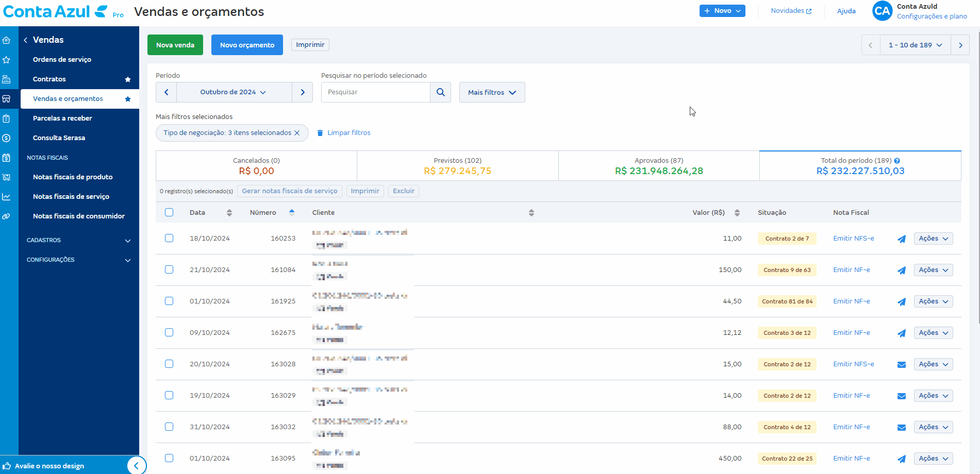Viewport: 980px width, 474px height.
Task: Click the green Nova venda button
Action: 175,45
